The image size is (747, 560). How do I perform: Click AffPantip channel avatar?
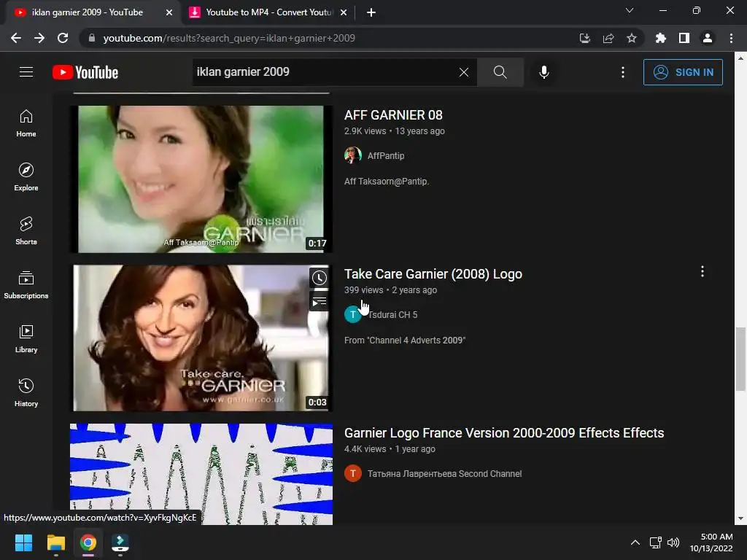click(352, 156)
